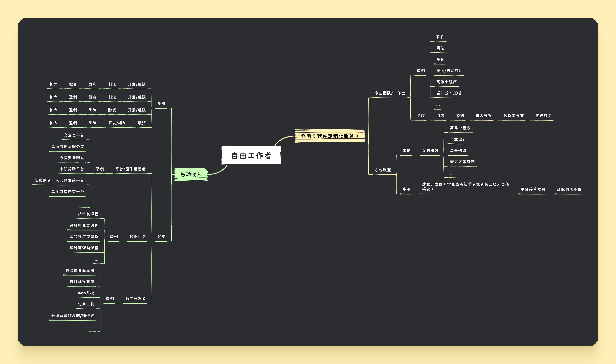The height and width of the screenshot is (364, 616).
Task: Select the 举例 node beside 平台/圈子运营者
Action: (100, 169)
